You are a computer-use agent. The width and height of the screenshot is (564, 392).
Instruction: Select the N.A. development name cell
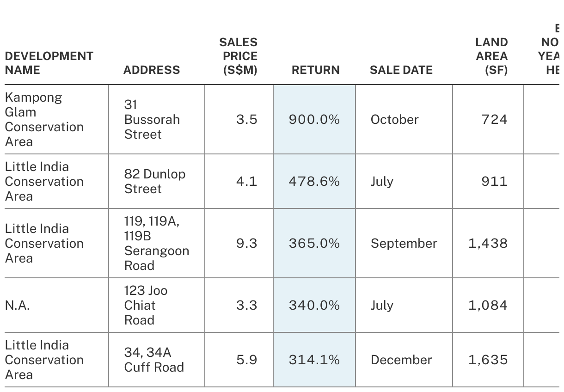[18, 305]
